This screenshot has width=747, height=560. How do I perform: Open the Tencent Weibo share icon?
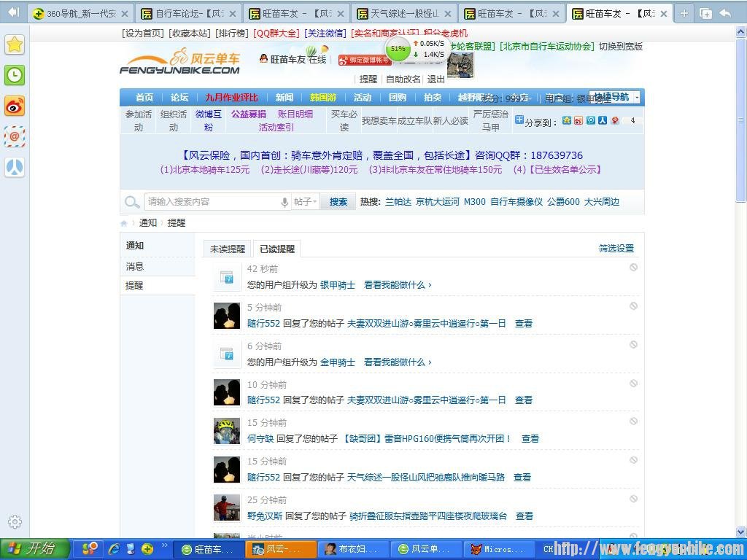click(x=591, y=120)
